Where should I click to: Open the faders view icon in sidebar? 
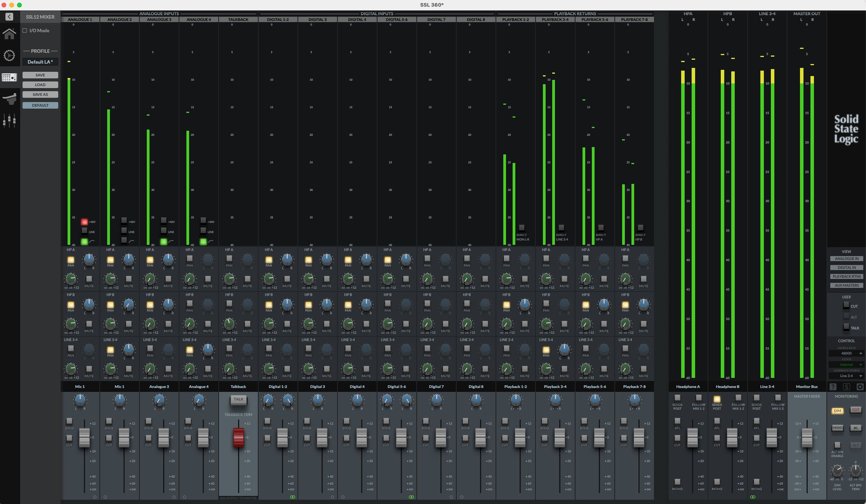(x=9, y=120)
